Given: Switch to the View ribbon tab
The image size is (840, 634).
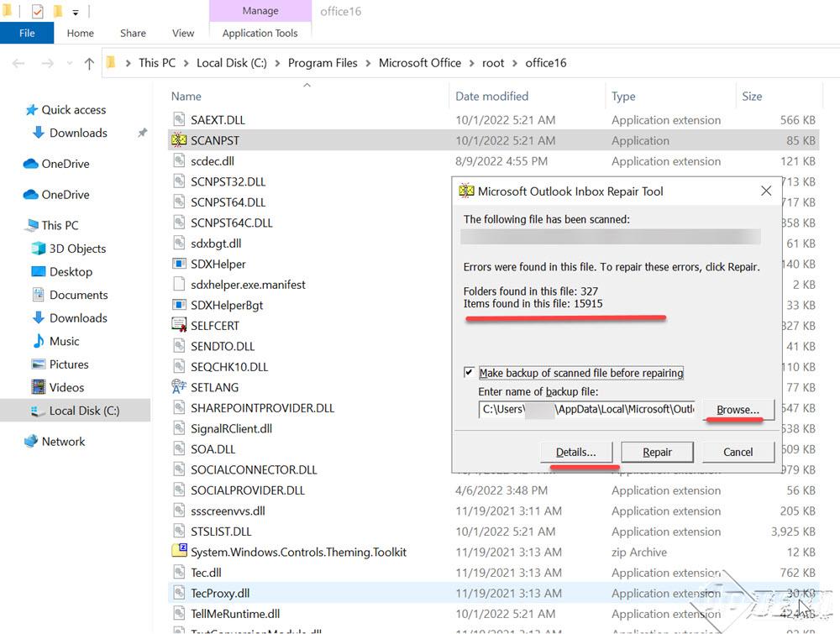Looking at the screenshot, I should coord(182,33).
